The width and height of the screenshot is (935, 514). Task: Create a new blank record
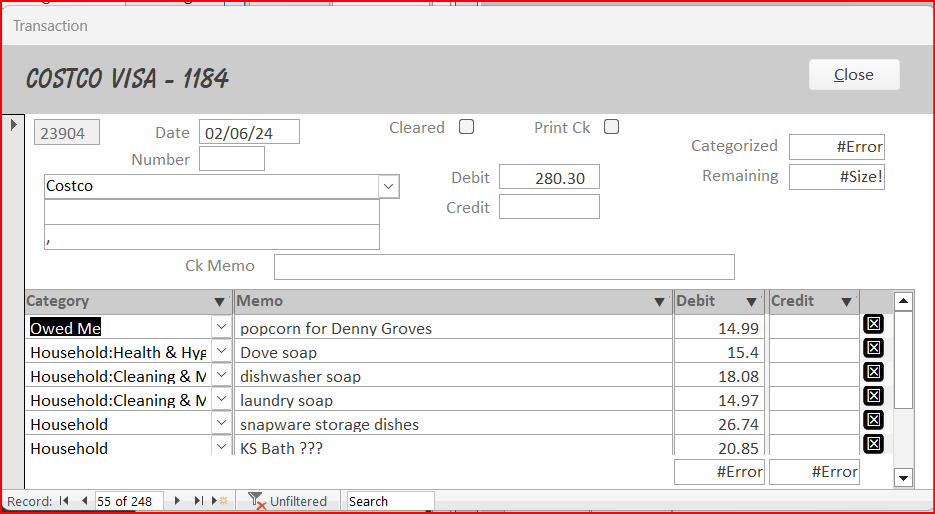tap(219, 501)
